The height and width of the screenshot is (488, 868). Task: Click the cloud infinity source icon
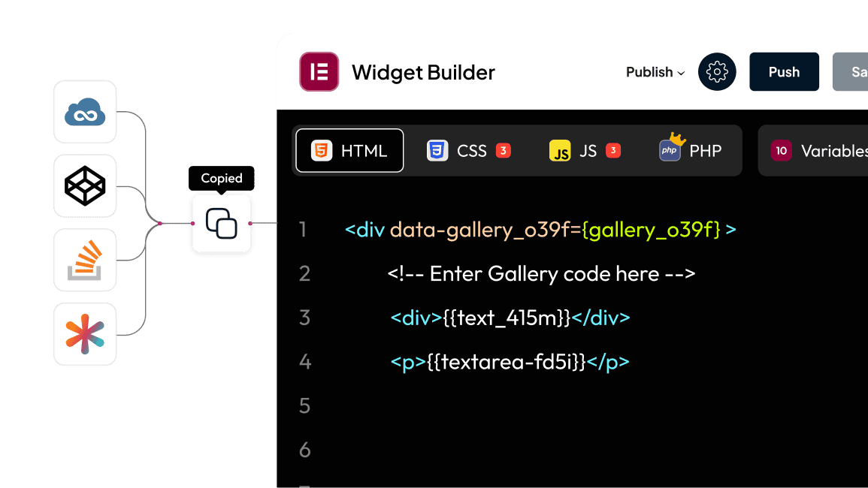click(x=85, y=112)
